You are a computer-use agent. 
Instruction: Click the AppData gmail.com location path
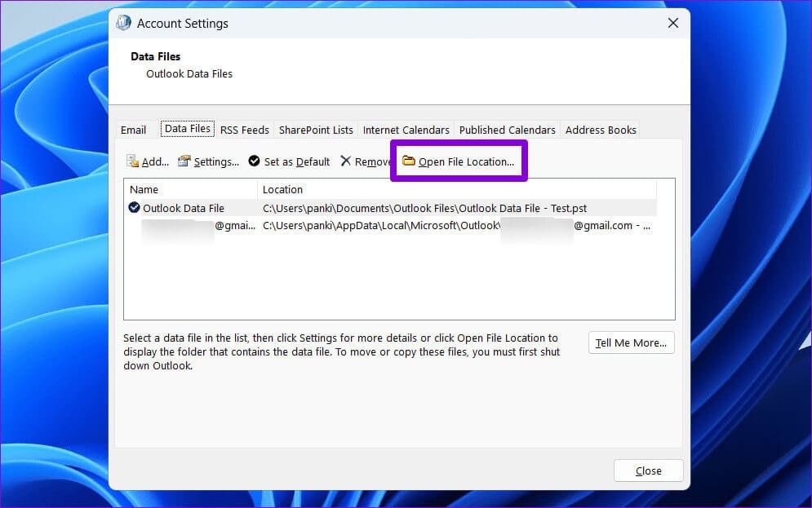tap(456, 226)
